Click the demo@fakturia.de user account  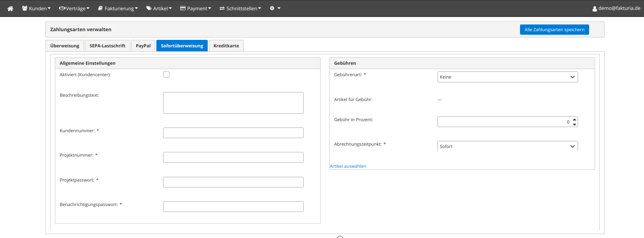[x=616, y=8]
